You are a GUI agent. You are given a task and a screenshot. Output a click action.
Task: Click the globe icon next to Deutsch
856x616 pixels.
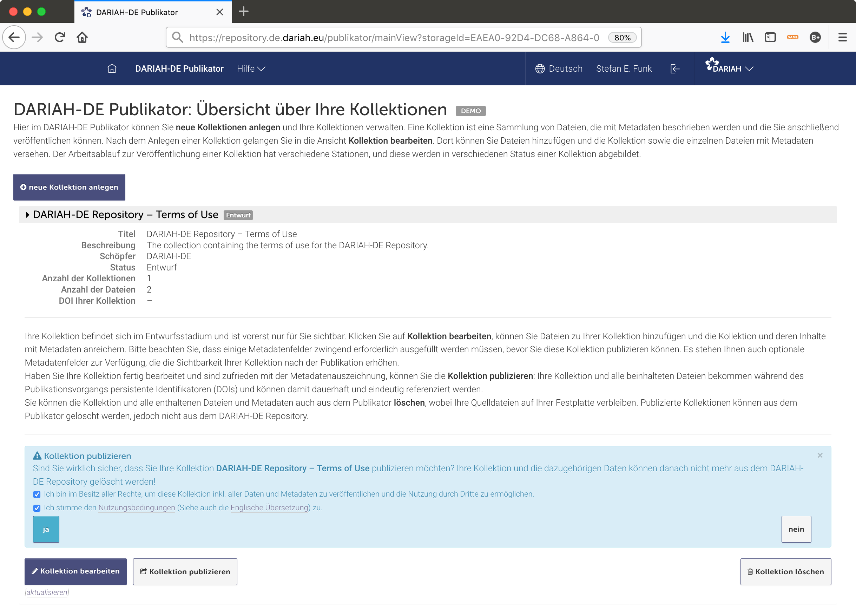coord(539,68)
